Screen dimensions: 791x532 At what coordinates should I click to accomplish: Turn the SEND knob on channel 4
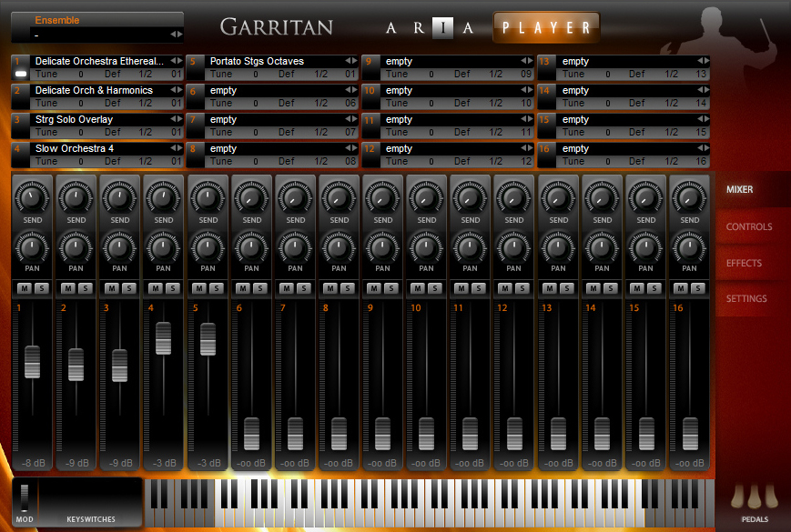point(164,197)
